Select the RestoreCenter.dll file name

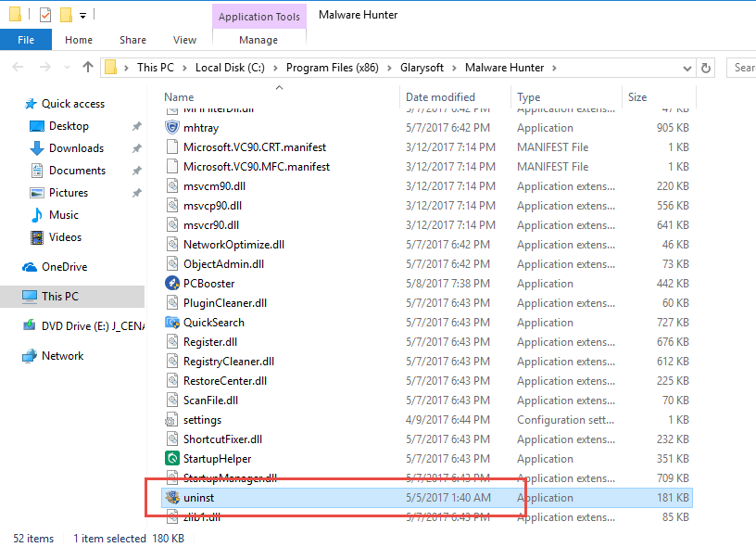point(225,381)
